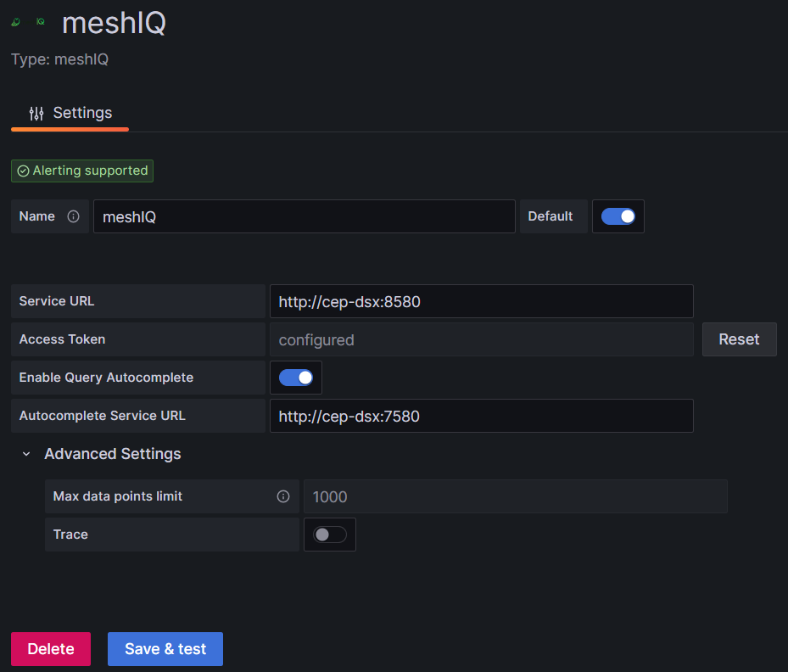Click the info icon beside Name label

point(74,216)
